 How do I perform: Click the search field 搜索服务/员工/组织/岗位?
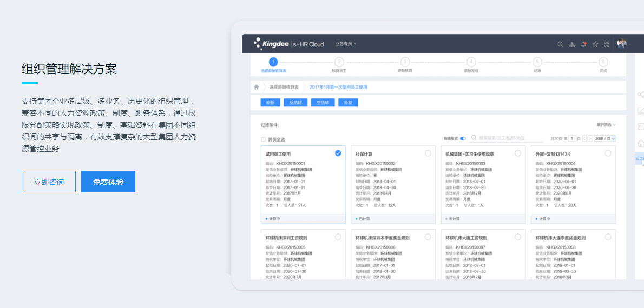505,138
